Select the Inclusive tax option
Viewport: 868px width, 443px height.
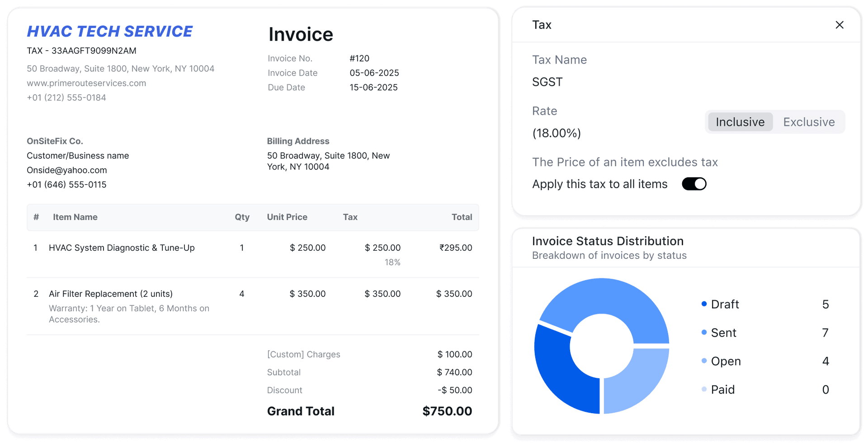(x=740, y=122)
